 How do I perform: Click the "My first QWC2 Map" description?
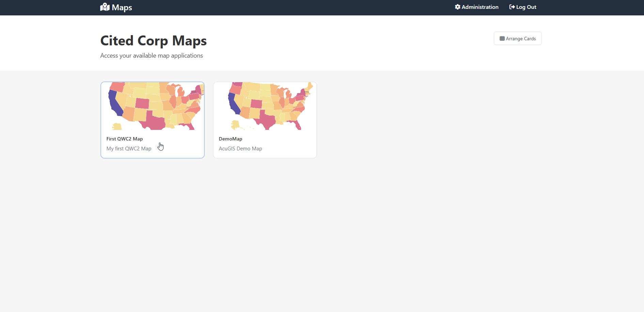point(129,149)
